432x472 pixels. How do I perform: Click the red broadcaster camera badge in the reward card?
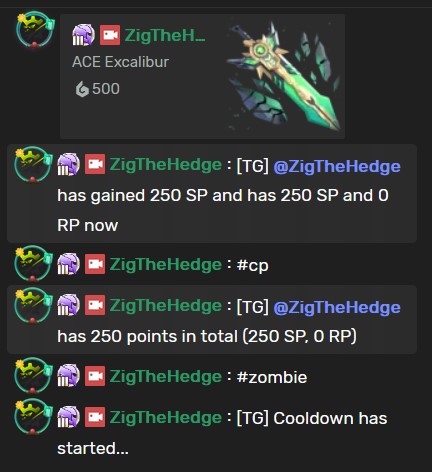coord(110,35)
